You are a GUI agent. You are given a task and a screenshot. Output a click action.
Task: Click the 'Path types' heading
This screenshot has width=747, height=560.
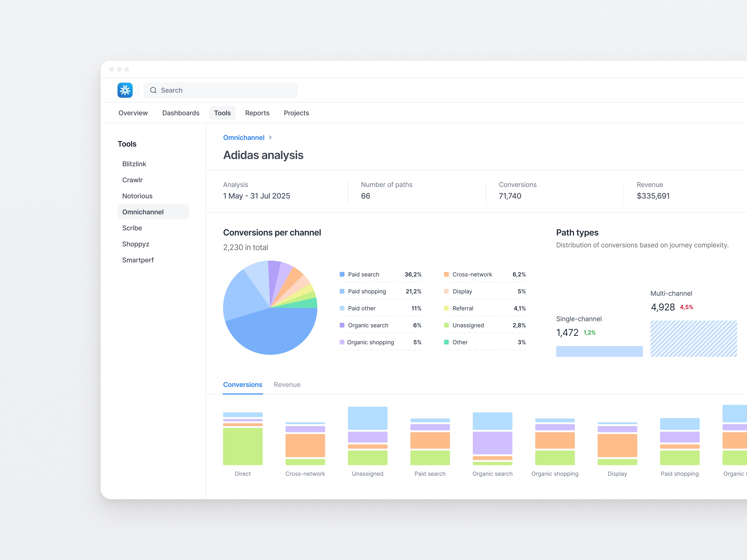[577, 233]
